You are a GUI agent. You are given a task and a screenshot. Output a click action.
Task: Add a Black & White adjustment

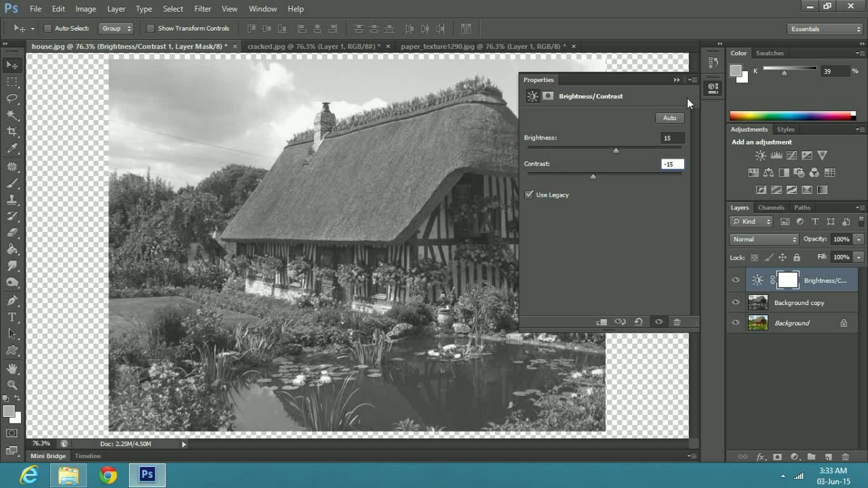784,173
